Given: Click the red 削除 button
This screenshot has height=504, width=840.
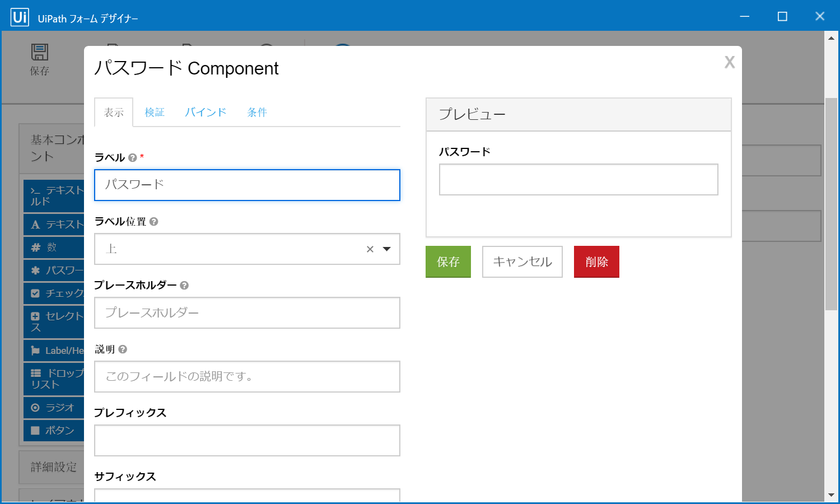Looking at the screenshot, I should [x=596, y=262].
